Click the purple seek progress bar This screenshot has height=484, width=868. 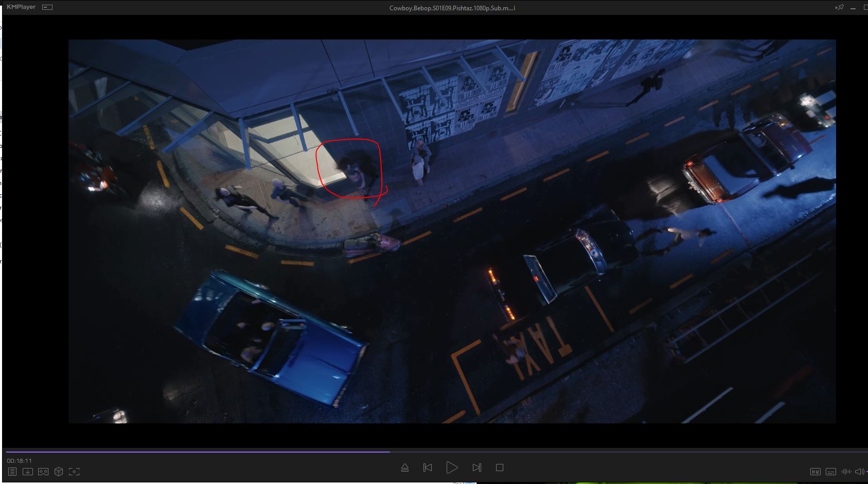click(x=206, y=452)
